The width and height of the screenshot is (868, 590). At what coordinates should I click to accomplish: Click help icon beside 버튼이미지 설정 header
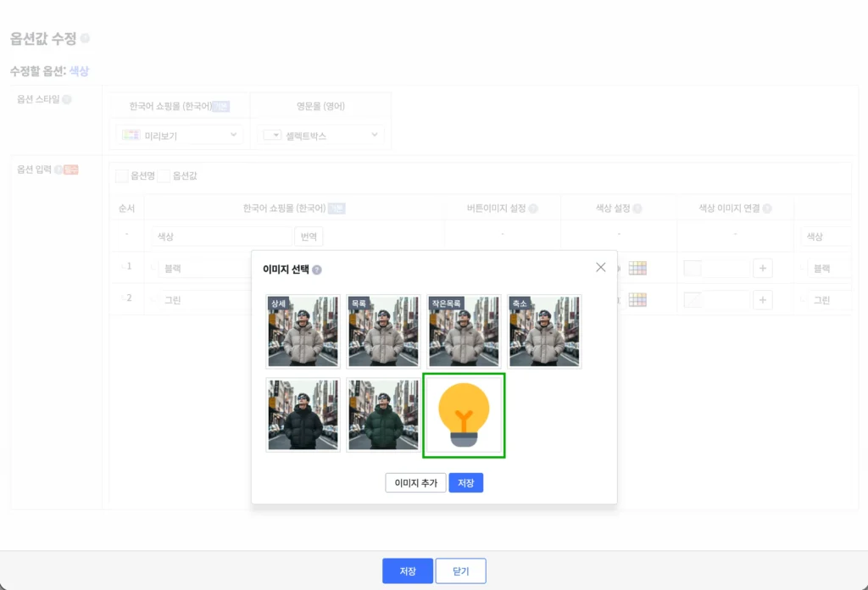tap(533, 209)
